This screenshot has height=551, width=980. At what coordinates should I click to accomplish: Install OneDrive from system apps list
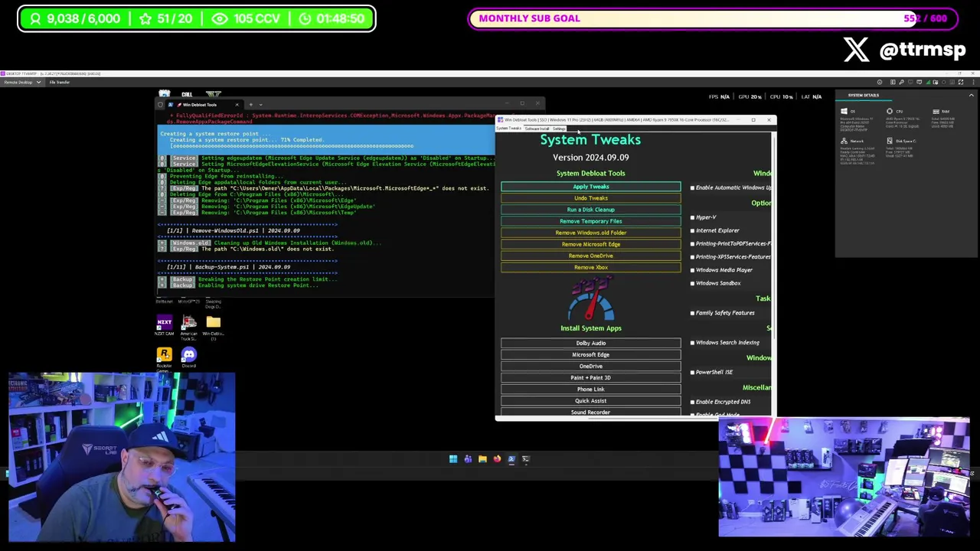click(590, 366)
